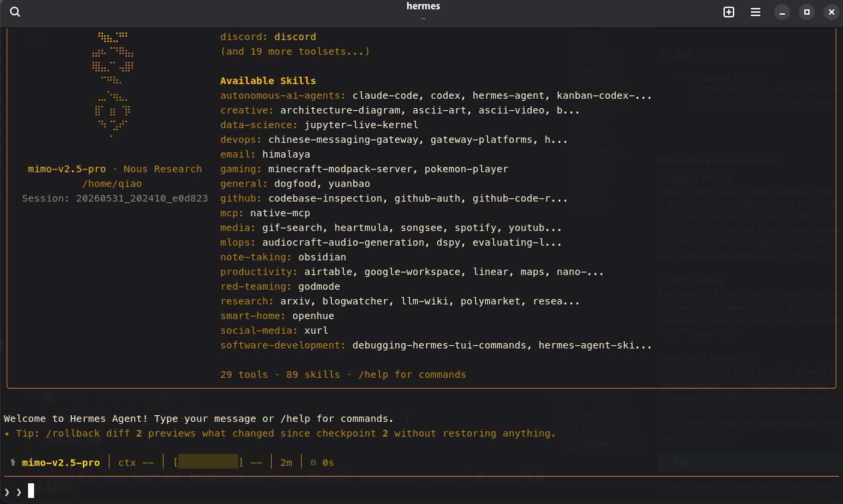The image size is (843, 504).
Task: Select the 'Available Skills' heading
Action: pyautogui.click(x=268, y=81)
